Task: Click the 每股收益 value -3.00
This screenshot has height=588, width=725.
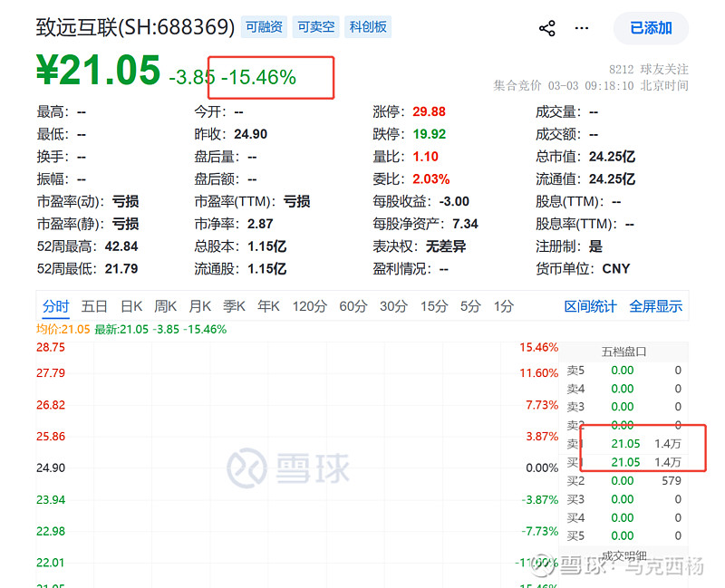Action: click(454, 201)
